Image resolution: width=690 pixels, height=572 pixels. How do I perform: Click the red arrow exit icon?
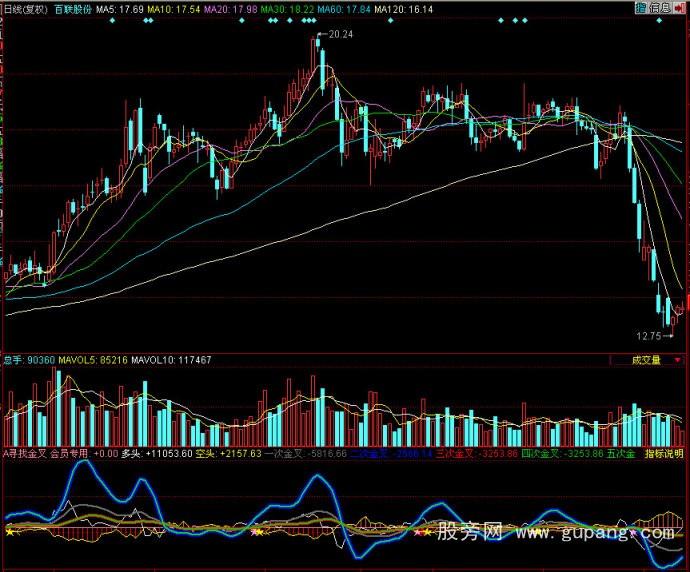pos(679,7)
